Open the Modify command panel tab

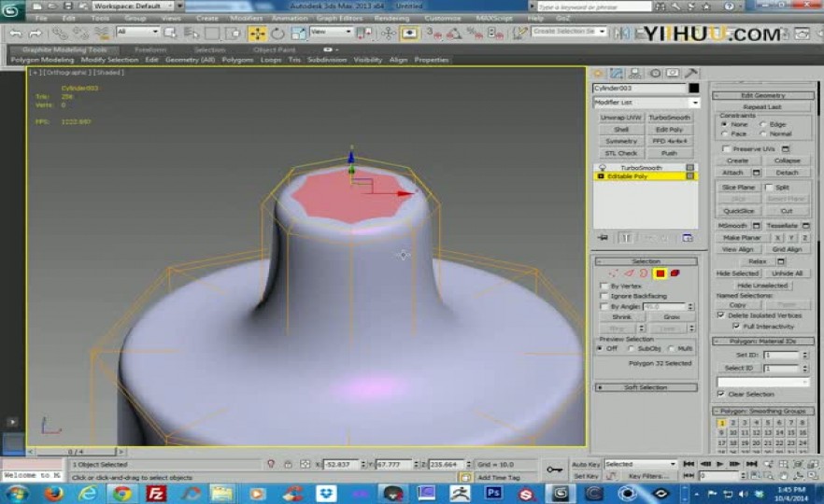click(x=617, y=74)
